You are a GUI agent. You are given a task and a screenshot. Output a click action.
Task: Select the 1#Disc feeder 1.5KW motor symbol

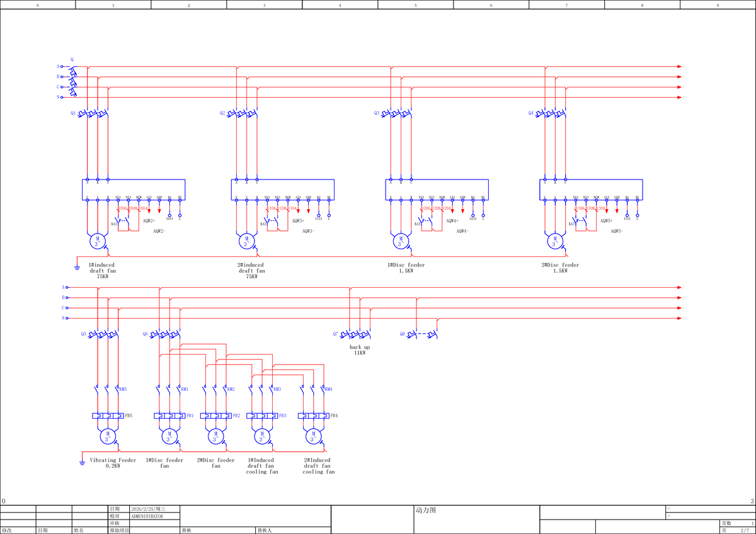coord(401,241)
